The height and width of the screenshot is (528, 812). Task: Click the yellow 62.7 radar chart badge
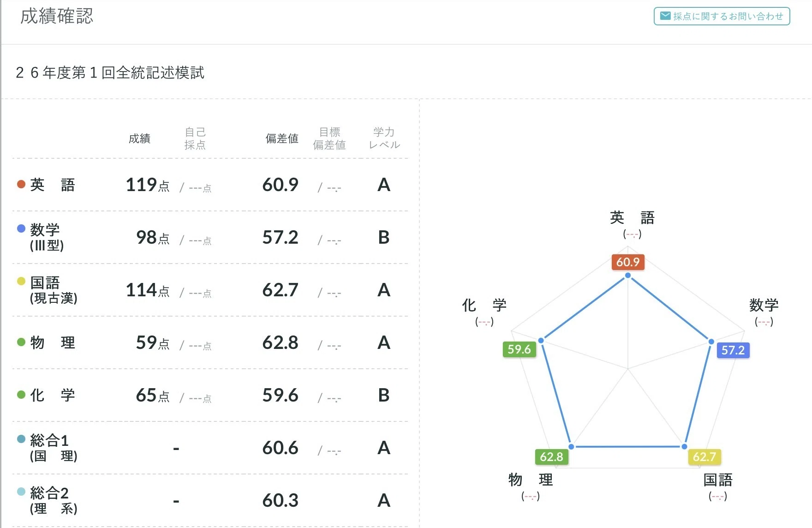coord(705,457)
